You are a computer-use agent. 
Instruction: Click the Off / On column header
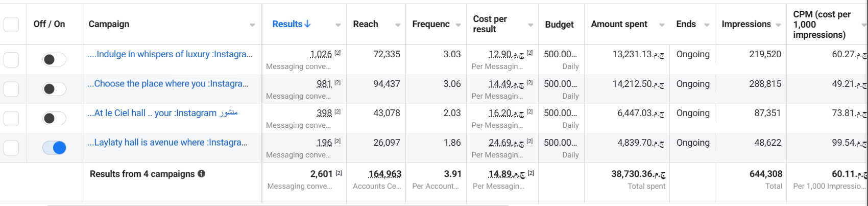[49, 24]
